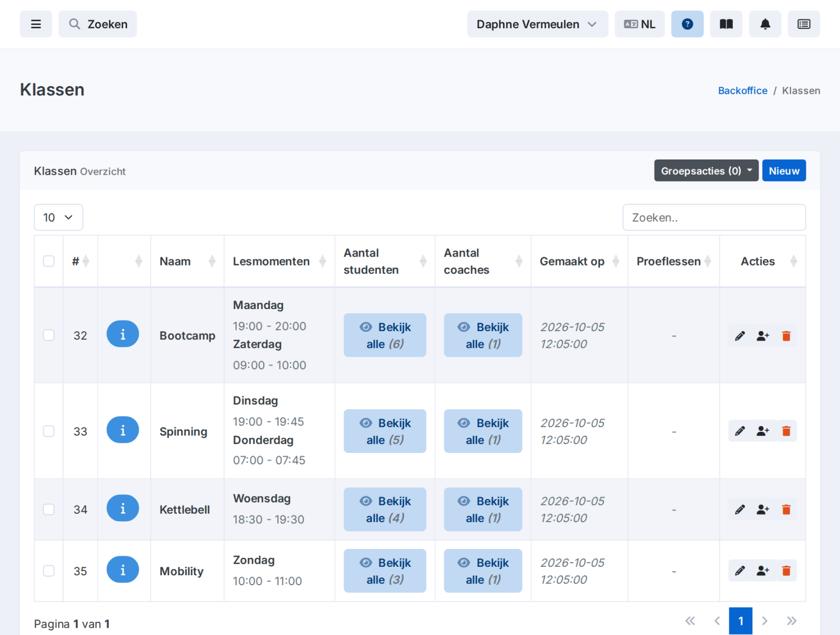This screenshot has height=635, width=840.
Task: Sort table by Lesmomenten column
Action: 279,261
